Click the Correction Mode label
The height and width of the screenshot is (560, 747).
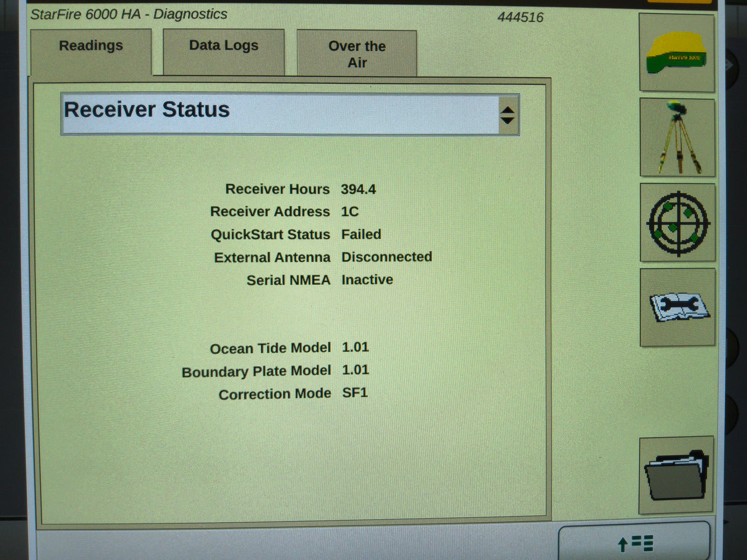coord(275,394)
